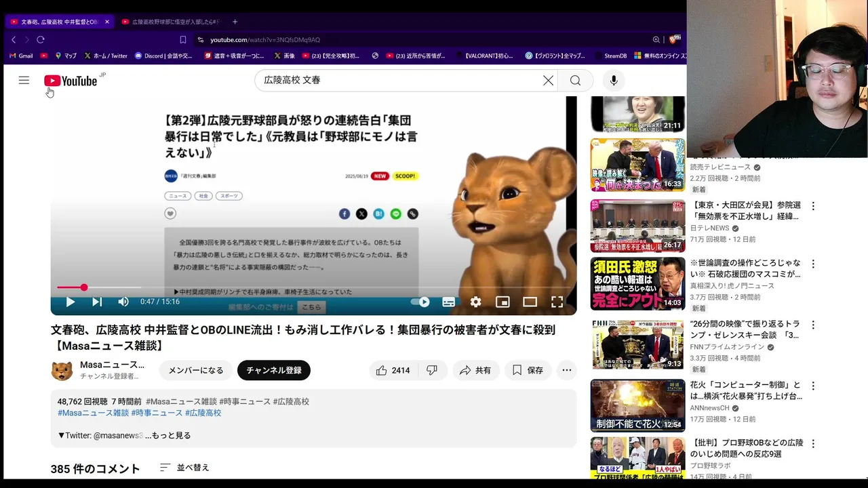868x488 pixels.
Task: Enable theater mode
Action: pos(530,302)
